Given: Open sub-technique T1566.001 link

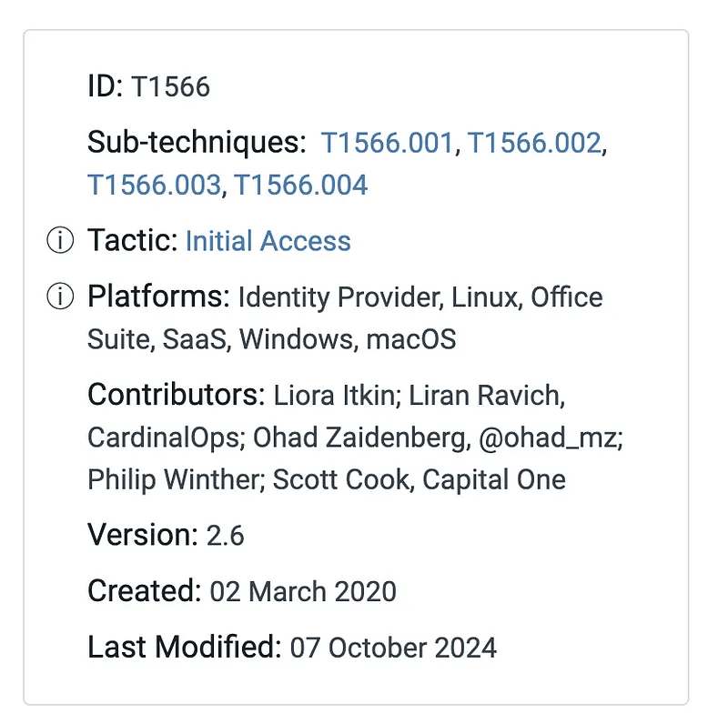Looking at the screenshot, I should 387,143.
